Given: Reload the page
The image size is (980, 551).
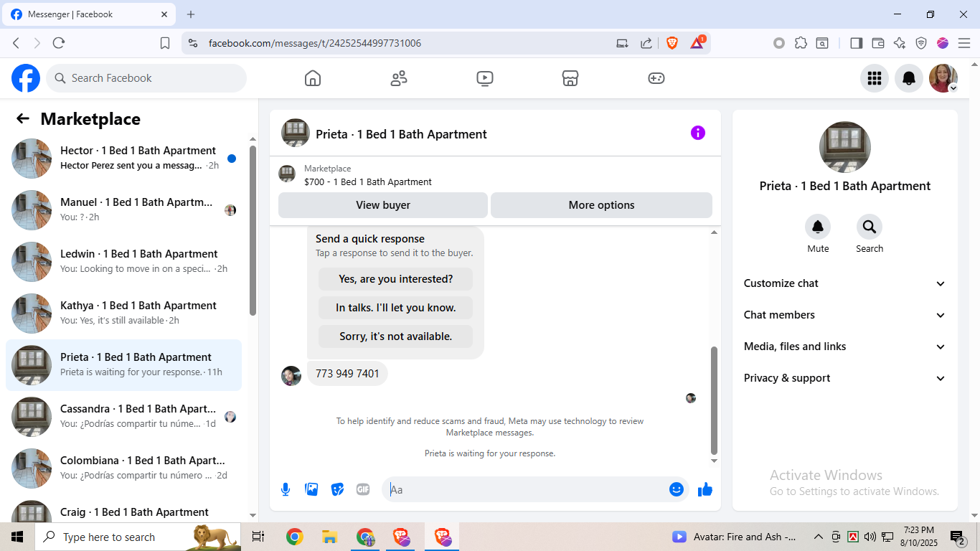Looking at the screenshot, I should point(59,43).
